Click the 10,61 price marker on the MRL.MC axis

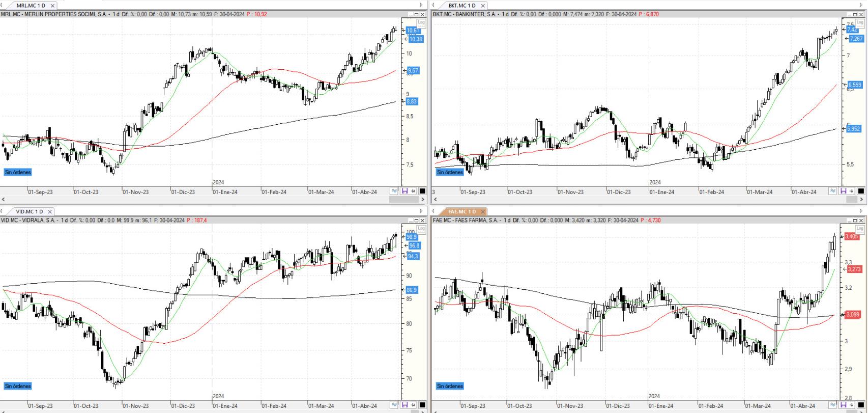[x=413, y=31]
